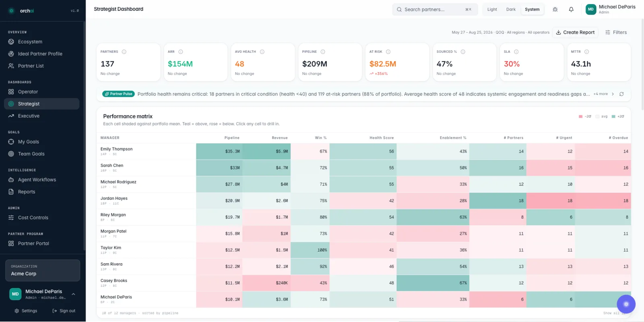Click the bug report icon
644x322 pixels.
(x=555, y=9)
